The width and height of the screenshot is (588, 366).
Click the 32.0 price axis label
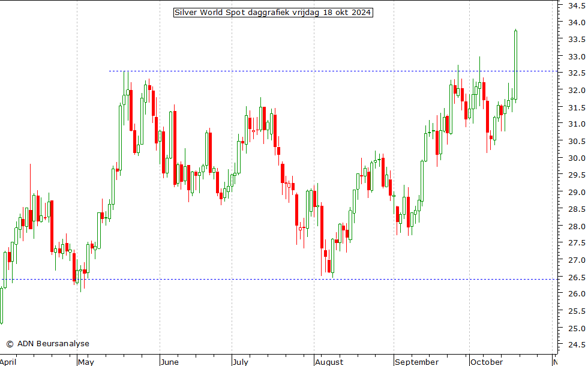(577, 91)
